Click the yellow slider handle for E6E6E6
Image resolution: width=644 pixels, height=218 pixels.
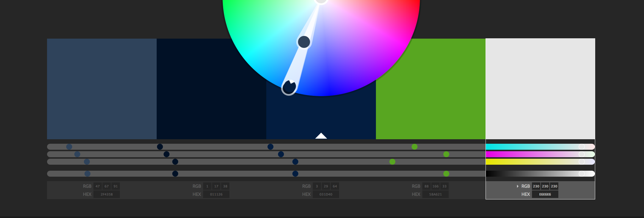[582, 162]
